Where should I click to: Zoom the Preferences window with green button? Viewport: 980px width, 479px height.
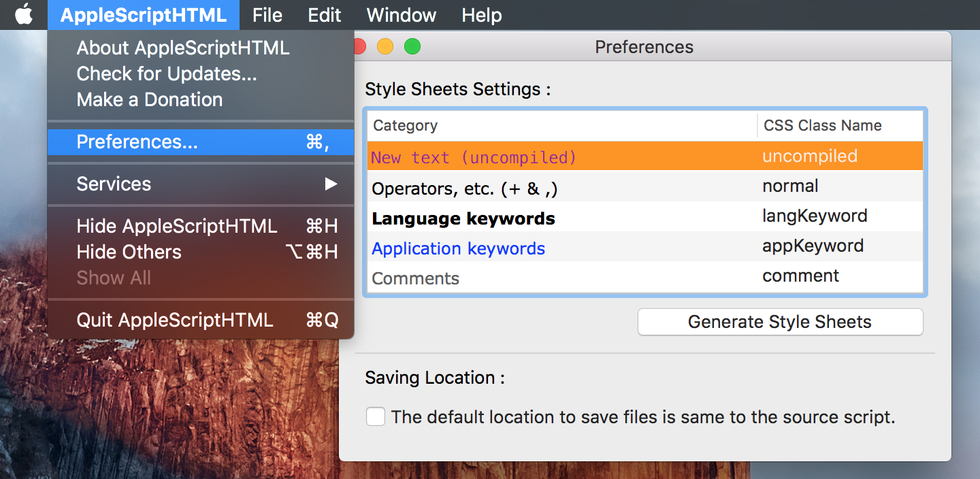[412, 46]
